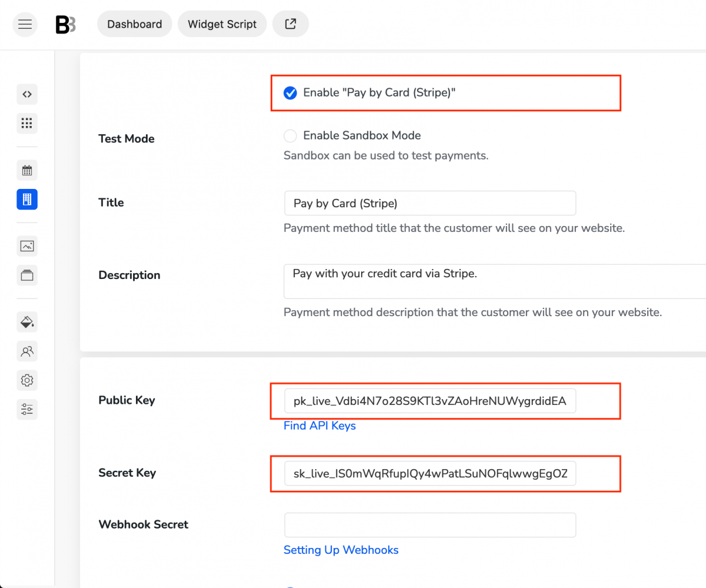Image resolution: width=706 pixels, height=588 pixels.
Task: Click inside the empty Webhook Secret field
Action: click(x=429, y=524)
